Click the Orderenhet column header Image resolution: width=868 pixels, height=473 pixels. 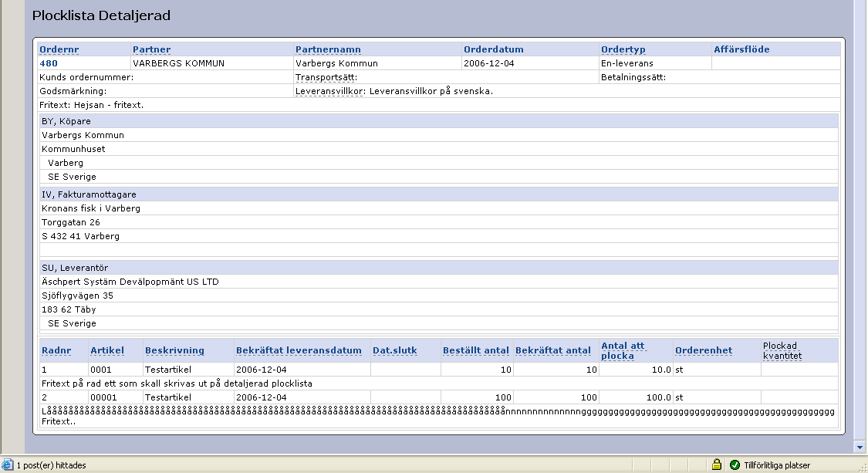tap(704, 350)
